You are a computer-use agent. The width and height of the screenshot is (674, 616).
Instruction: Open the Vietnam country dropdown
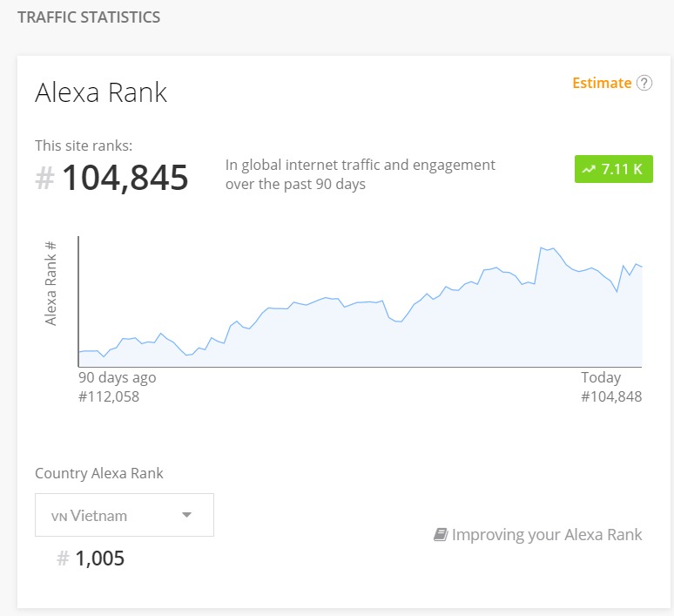(125, 515)
